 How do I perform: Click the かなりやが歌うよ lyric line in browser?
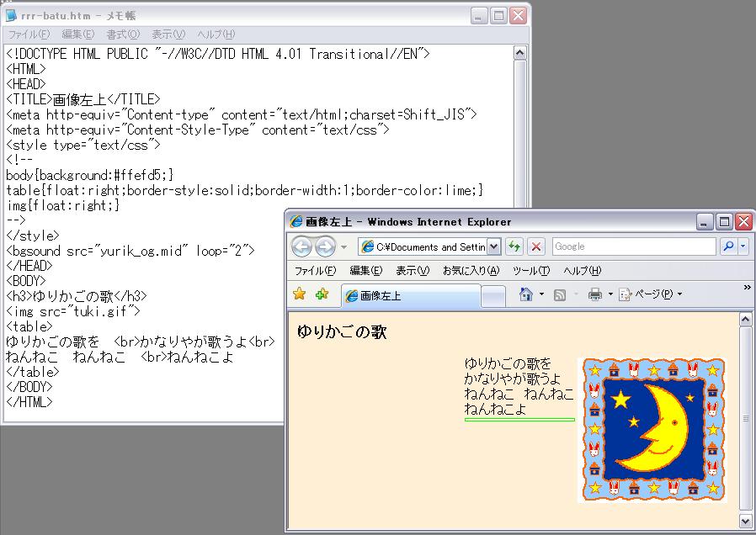(x=513, y=379)
